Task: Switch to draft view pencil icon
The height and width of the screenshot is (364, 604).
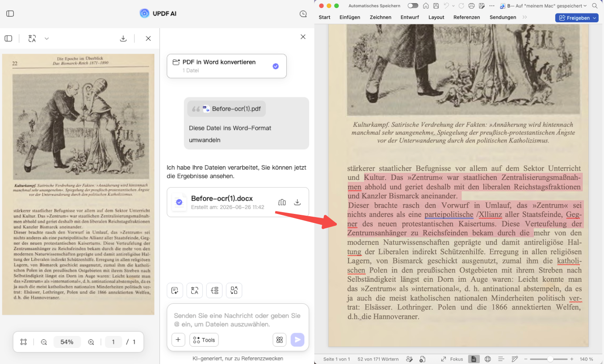Action: tap(515, 359)
